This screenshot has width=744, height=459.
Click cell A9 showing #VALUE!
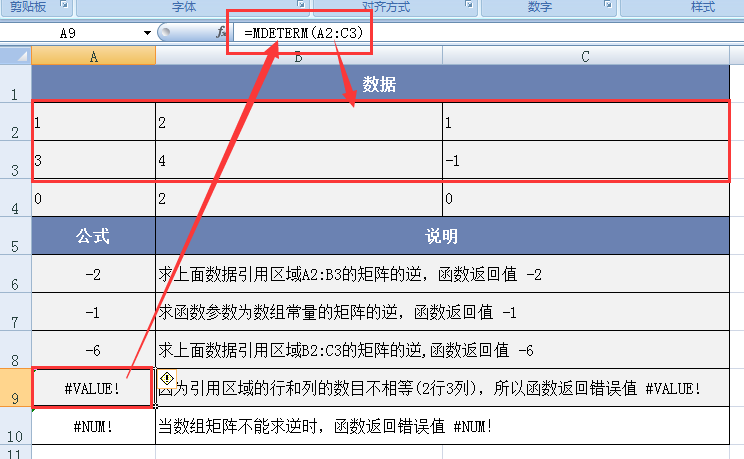93,388
